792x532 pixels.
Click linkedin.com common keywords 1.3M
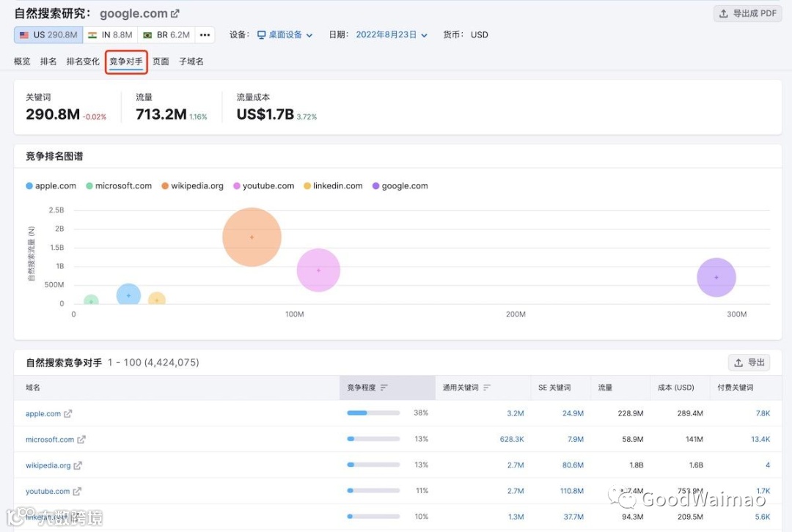pyautogui.click(x=516, y=517)
